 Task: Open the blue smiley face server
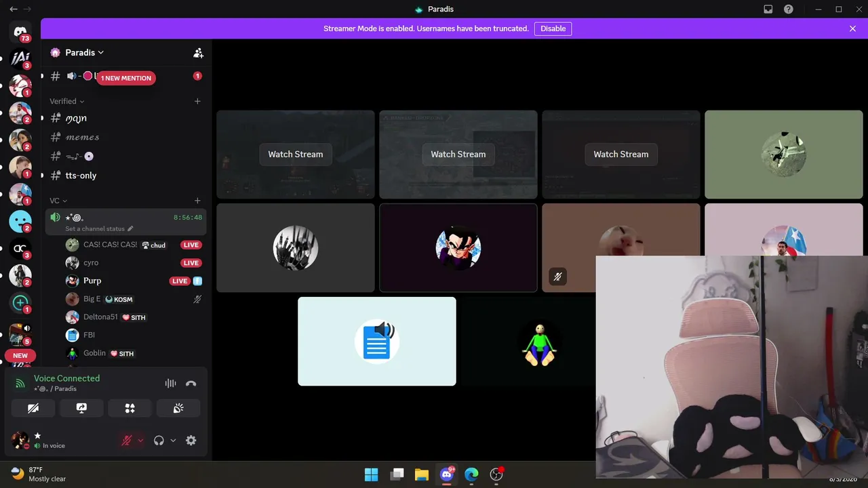(20, 222)
